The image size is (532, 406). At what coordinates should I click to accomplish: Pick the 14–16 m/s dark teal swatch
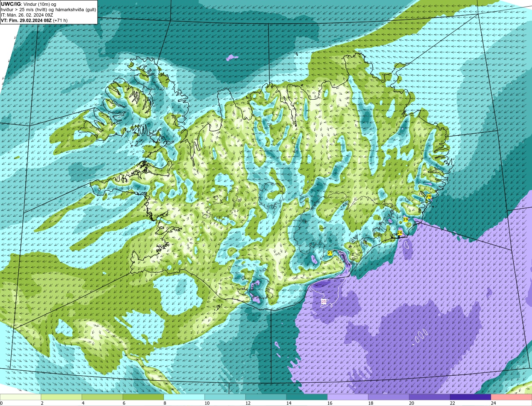(x=307, y=397)
